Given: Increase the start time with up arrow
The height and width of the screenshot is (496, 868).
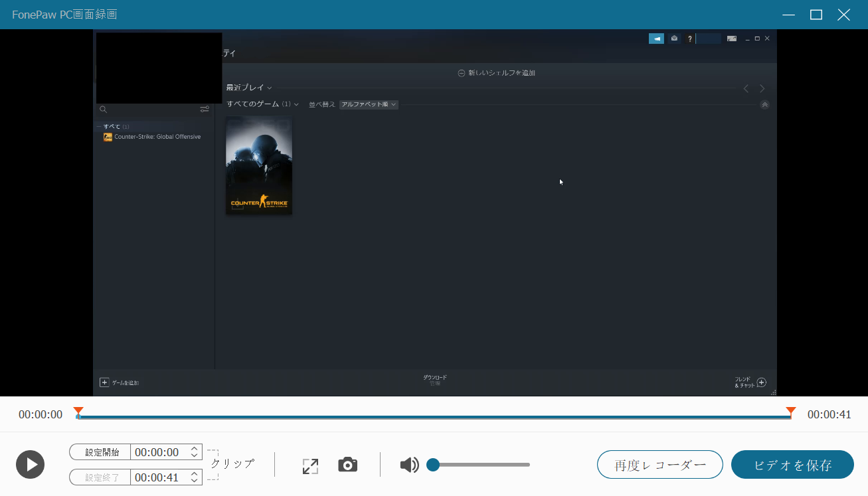Looking at the screenshot, I should pyautogui.click(x=195, y=449).
